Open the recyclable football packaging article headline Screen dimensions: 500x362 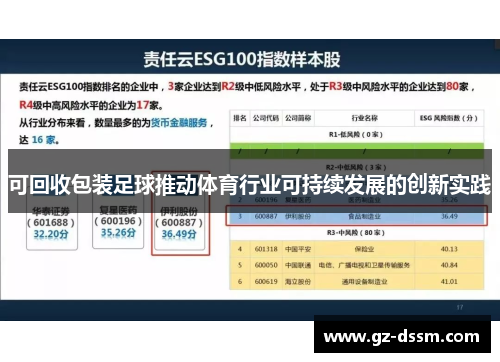point(250,184)
